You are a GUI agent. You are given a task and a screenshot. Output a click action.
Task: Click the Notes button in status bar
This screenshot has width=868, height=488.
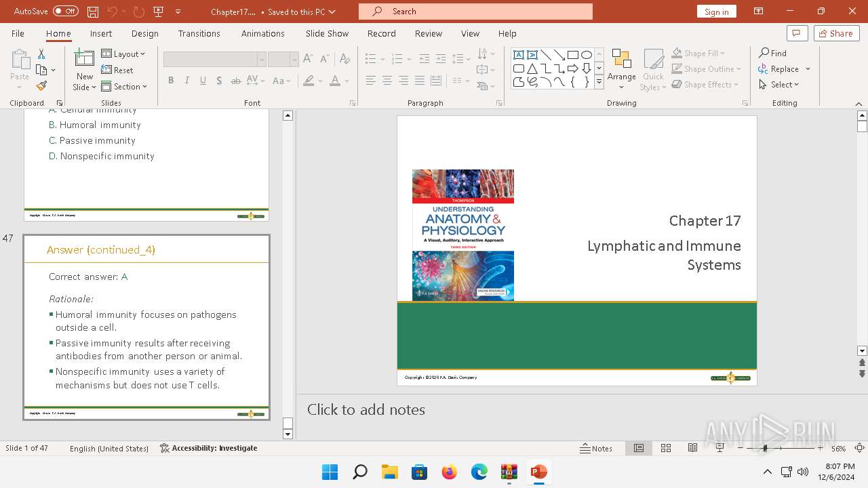pos(596,448)
